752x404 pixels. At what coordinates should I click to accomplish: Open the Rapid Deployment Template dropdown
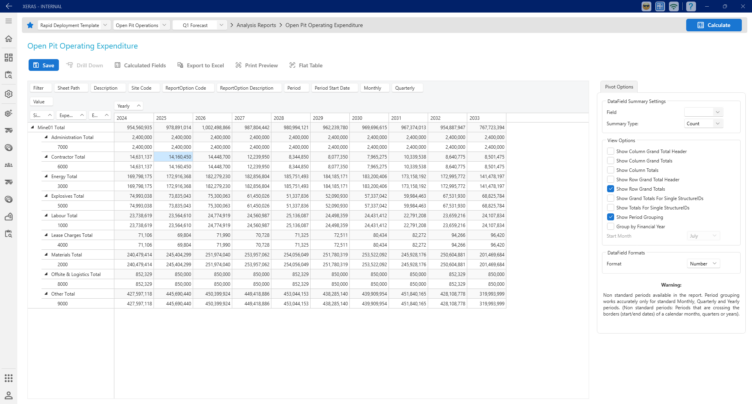coord(73,25)
